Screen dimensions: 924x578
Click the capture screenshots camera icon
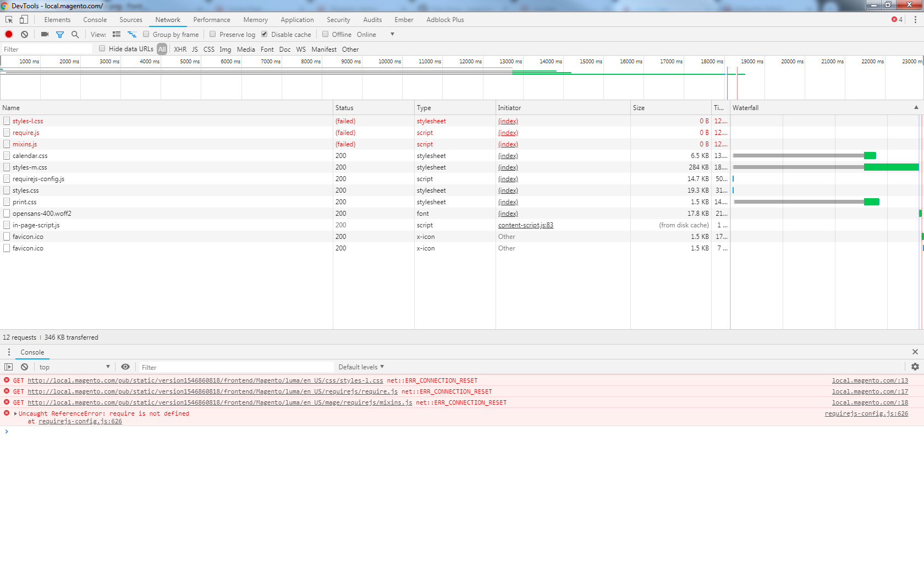[45, 34]
